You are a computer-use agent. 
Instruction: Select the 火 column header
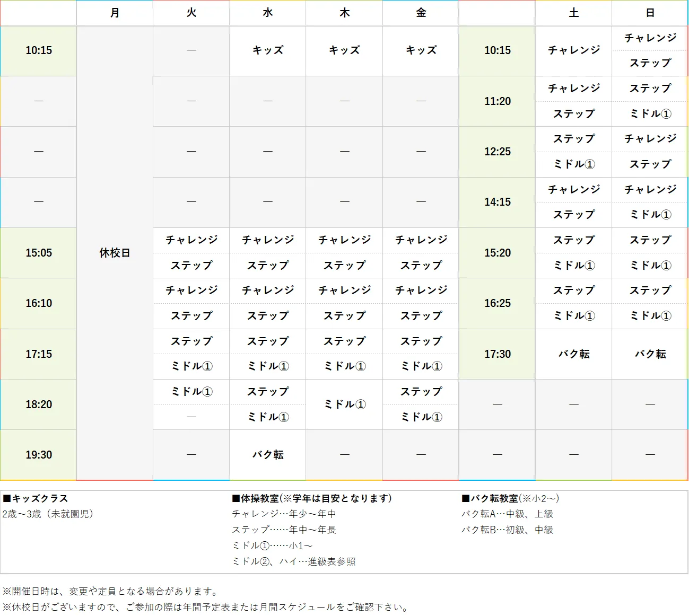click(191, 13)
